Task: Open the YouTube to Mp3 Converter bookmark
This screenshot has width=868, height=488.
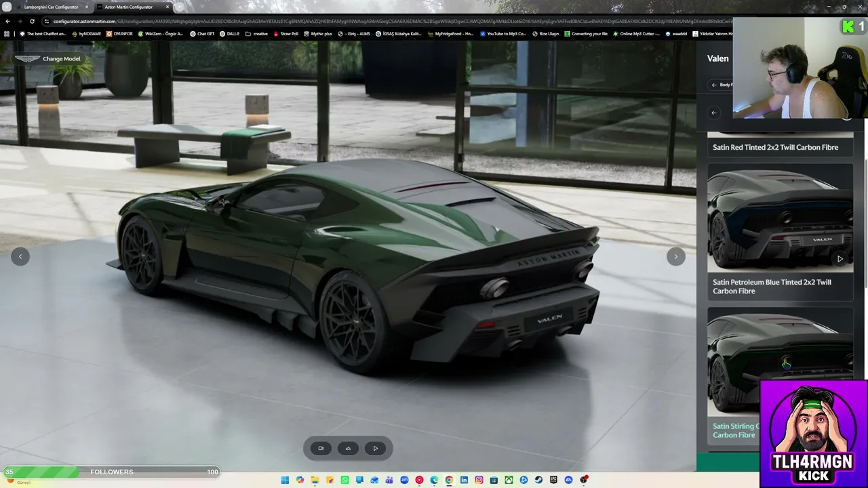Action: tap(502, 34)
